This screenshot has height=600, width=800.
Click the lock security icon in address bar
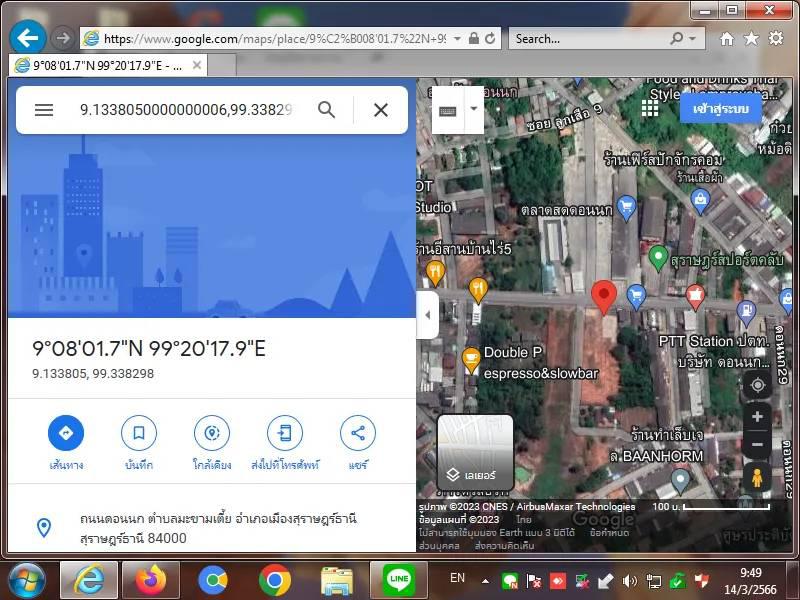[x=473, y=38]
